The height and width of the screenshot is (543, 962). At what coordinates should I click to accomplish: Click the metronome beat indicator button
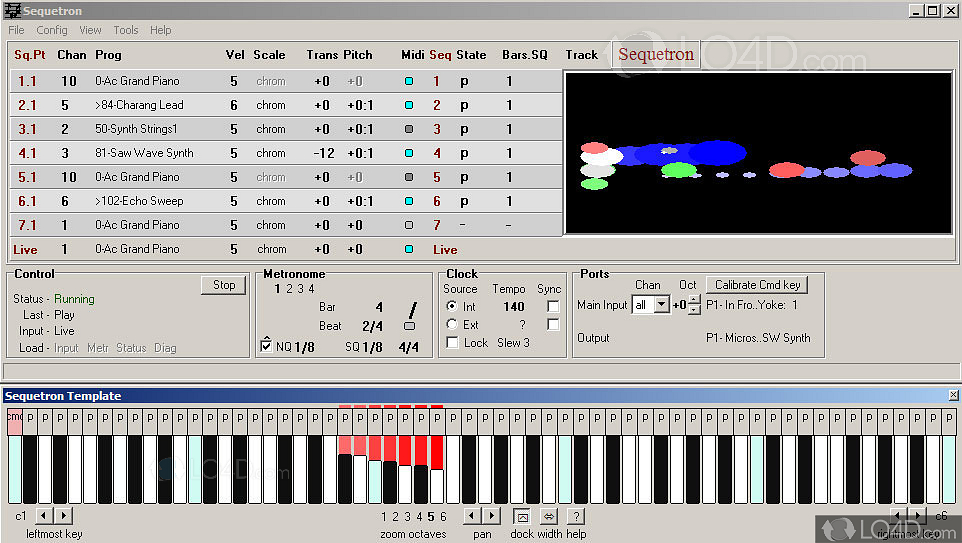[409, 326]
